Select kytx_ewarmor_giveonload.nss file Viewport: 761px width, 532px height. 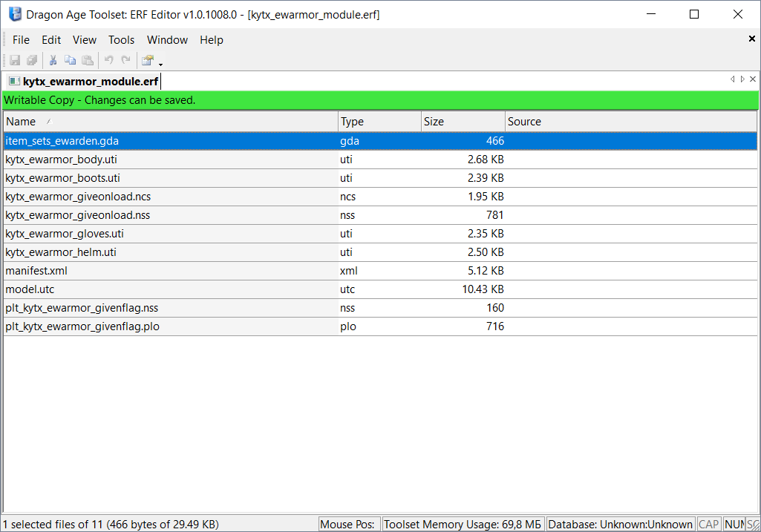coord(380,215)
